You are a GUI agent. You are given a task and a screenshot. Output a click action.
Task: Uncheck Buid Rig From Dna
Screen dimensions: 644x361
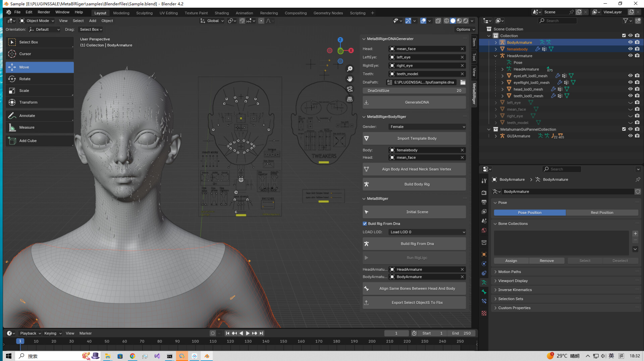(x=365, y=223)
